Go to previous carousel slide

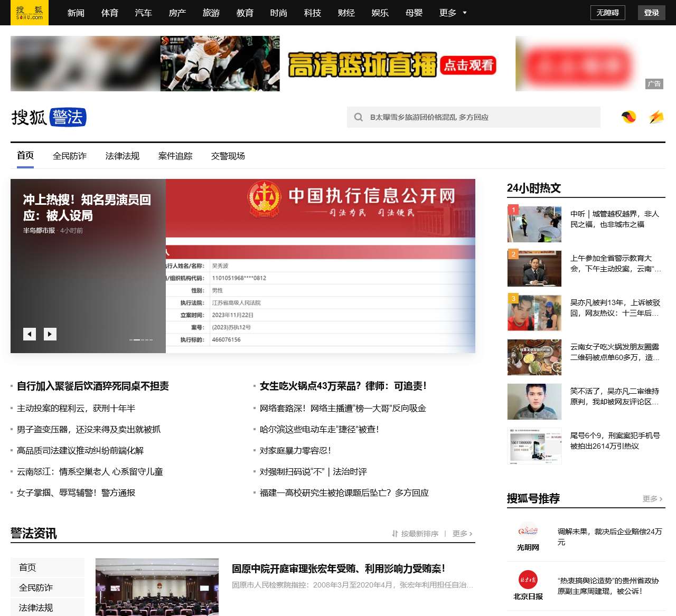[30, 334]
